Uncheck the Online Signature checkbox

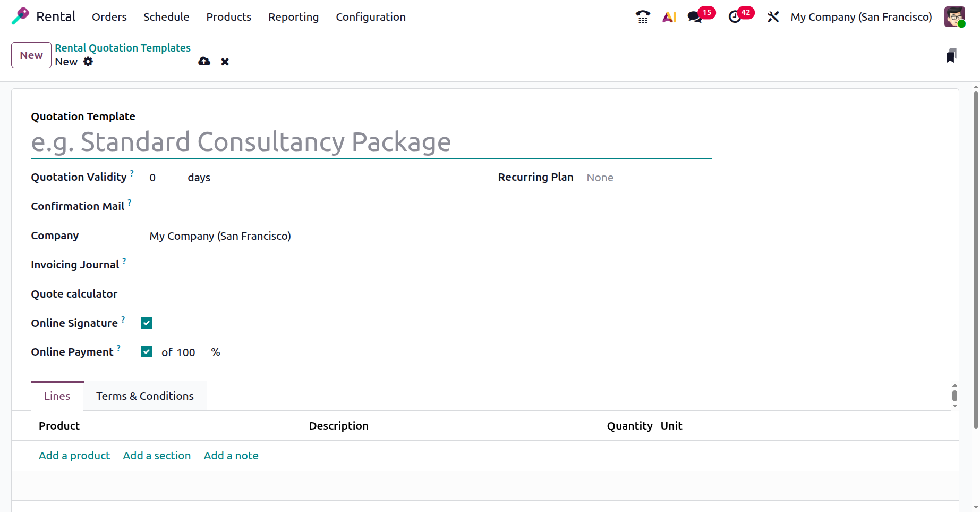[x=147, y=323]
